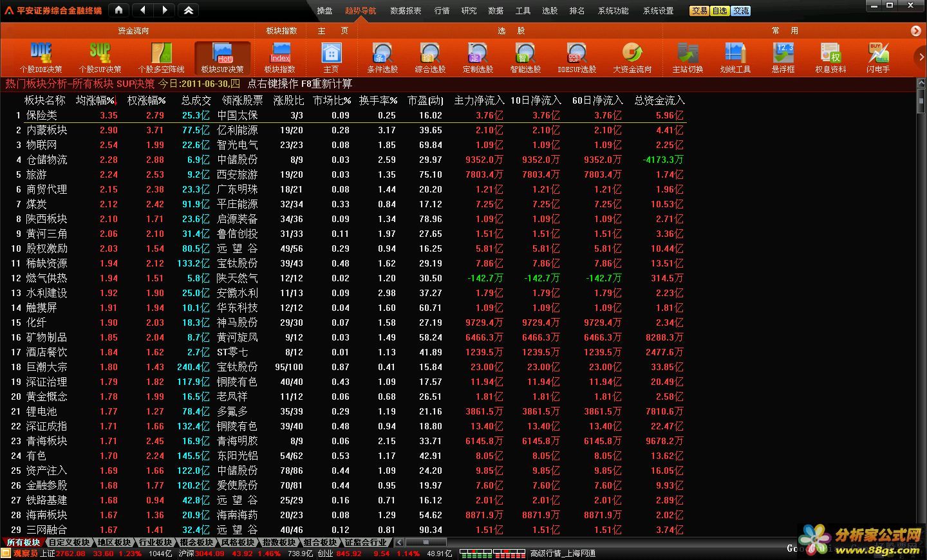Switch to 风格板块 tab
927x560 pixels.
click(238, 543)
